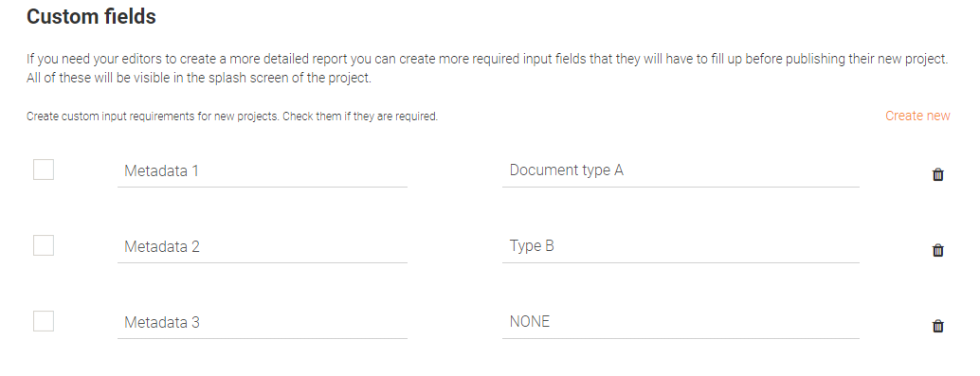The height and width of the screenshot is (376, 980).
Task: Edit the Metadata 2 name field
Action: pyautogui.click(x=263, y=246)
